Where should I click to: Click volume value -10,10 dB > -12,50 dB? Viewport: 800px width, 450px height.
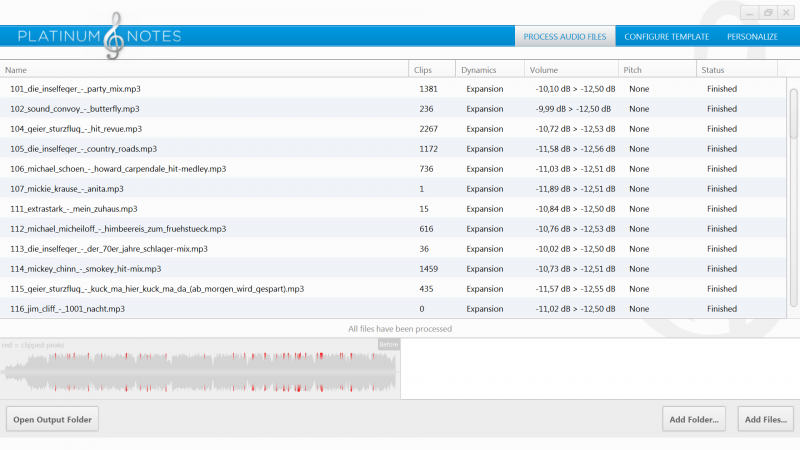(x=576, y=89)
